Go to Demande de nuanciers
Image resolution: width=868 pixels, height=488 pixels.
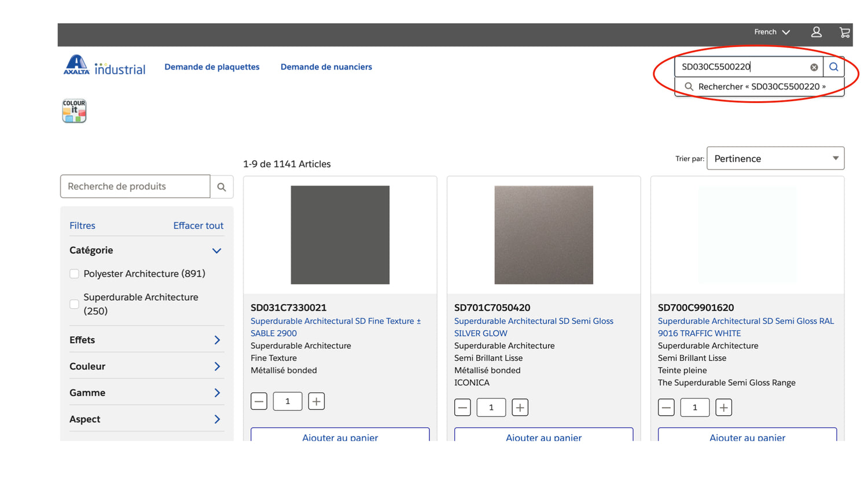pos(326,67)
